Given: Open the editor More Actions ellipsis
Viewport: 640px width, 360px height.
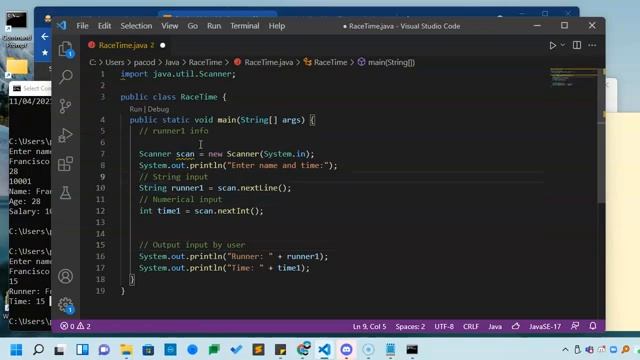Looking at the screenshot, I should point(592,45).
